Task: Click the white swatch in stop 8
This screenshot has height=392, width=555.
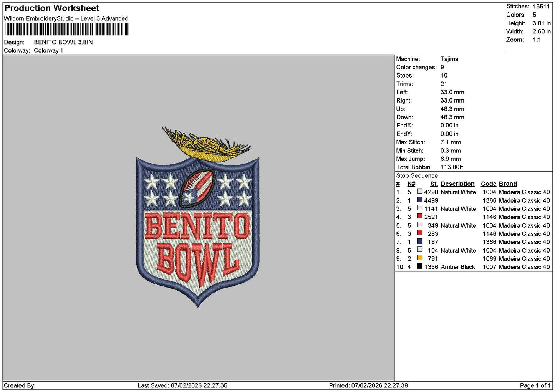Action: [x=420, y=250]
